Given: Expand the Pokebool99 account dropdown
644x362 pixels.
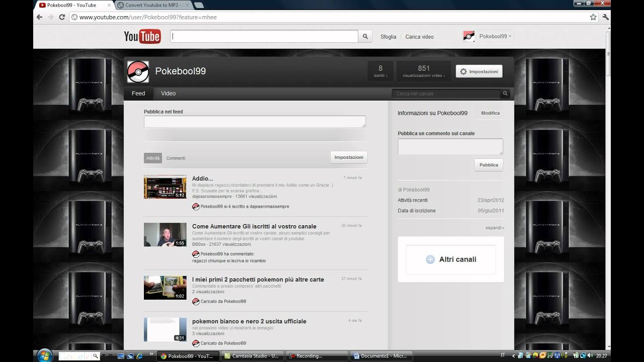Looking at the screenshot, I should [510, 36].
